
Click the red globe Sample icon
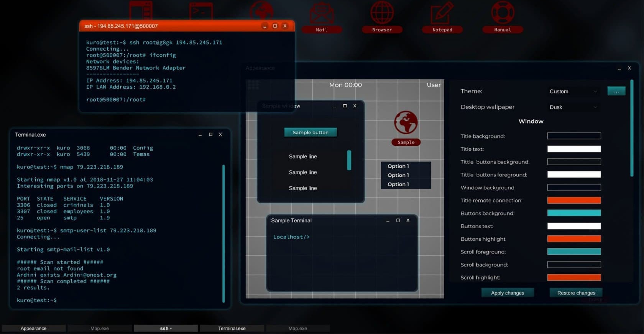click(x=406, y=123)
